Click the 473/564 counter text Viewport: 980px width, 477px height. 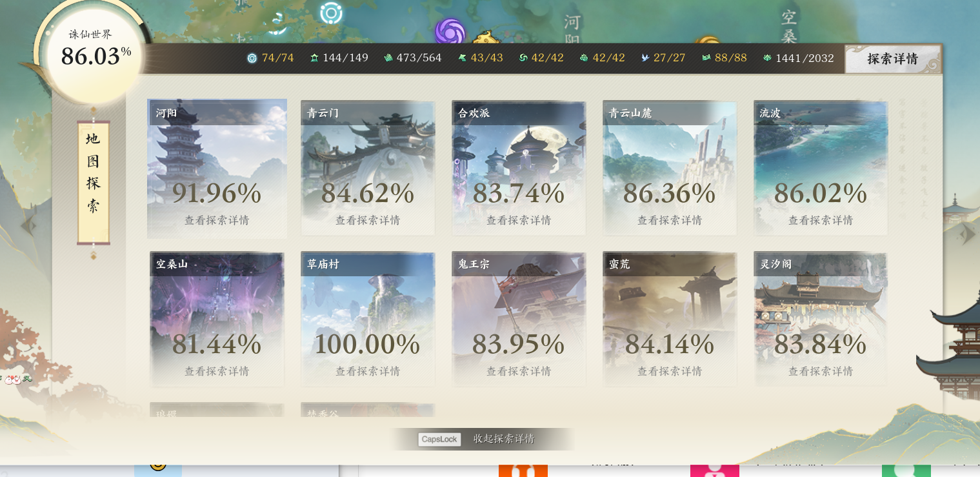tap(419, 58)
